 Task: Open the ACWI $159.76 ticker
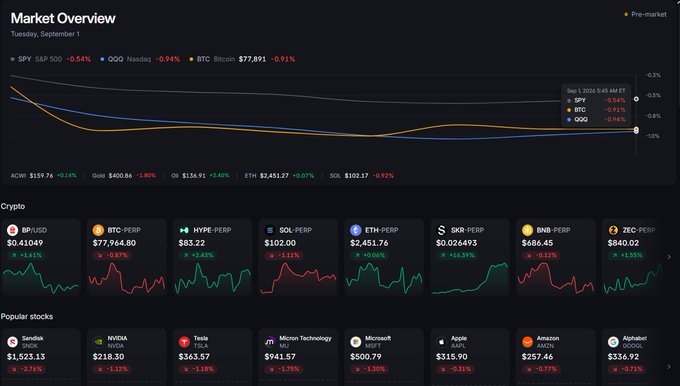(x=43, y=176)
